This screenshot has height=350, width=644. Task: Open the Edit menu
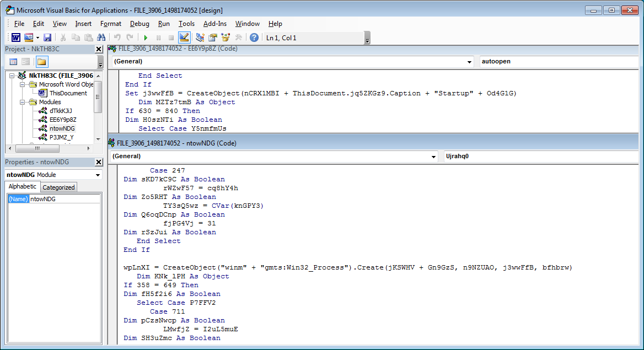pyautogui.click(x=39, y=24)
